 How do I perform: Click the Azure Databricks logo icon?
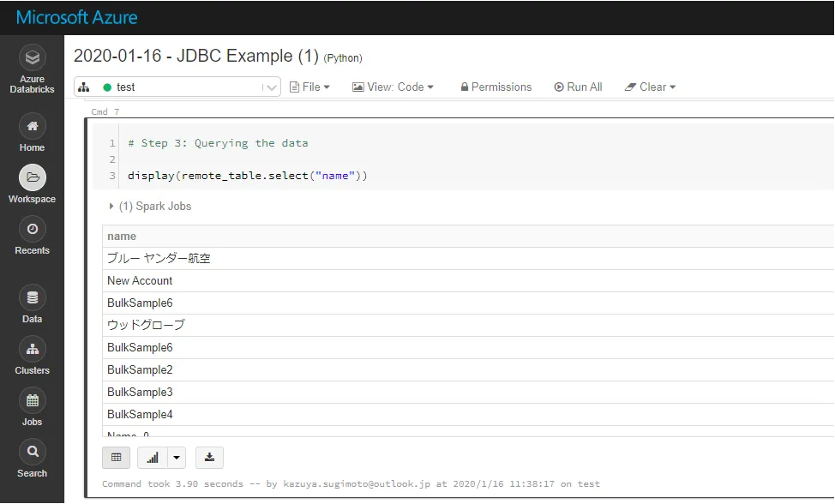pyautogui.click(x=32, y=57)
